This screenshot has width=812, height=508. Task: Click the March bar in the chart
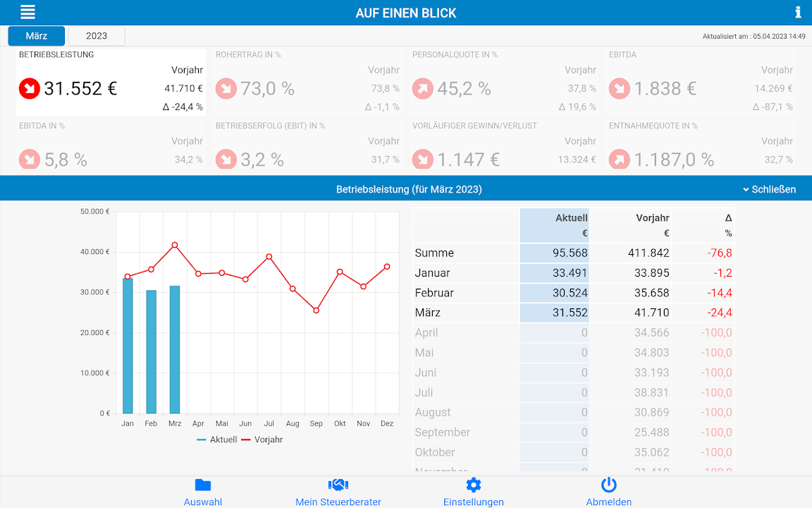[x=175, y=353]
